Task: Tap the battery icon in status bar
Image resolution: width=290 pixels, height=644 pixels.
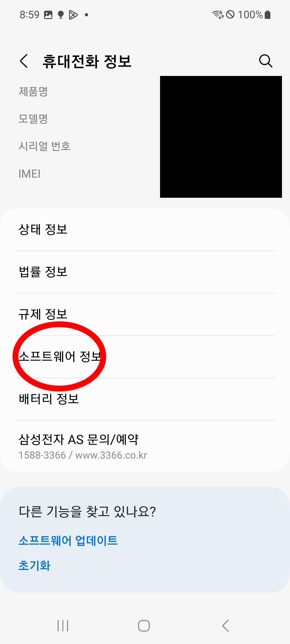Action: 267,15
